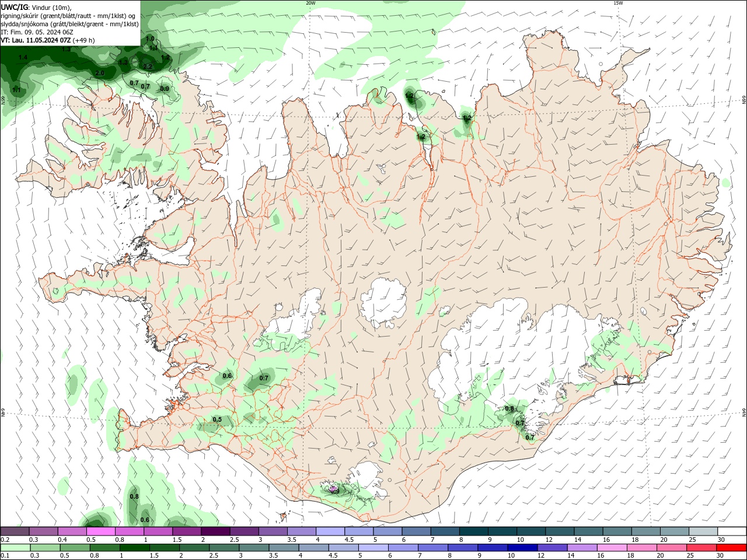The height and width of the screenshot is (560, 747).
Task: Pick the light lavender 4 snow legend swatch
Action: pos(330,531)
